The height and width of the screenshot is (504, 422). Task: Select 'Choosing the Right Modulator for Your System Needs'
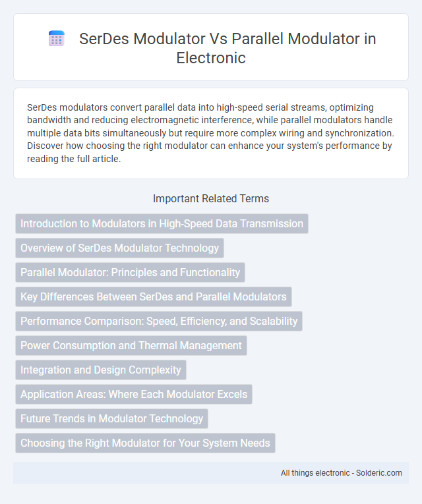[x=145, y=443]
